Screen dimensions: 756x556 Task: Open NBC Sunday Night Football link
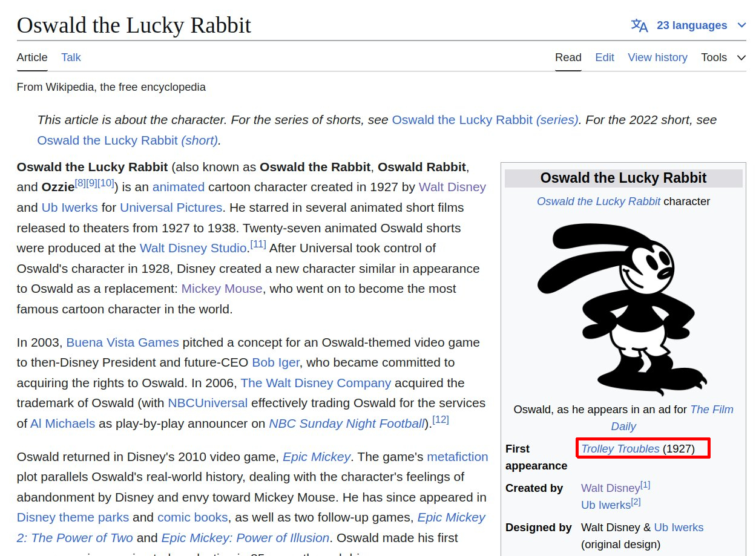347,424
